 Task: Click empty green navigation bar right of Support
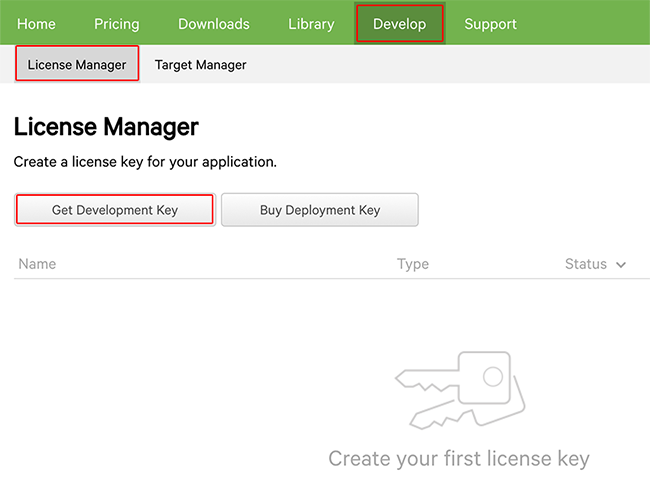click(590, 23)
